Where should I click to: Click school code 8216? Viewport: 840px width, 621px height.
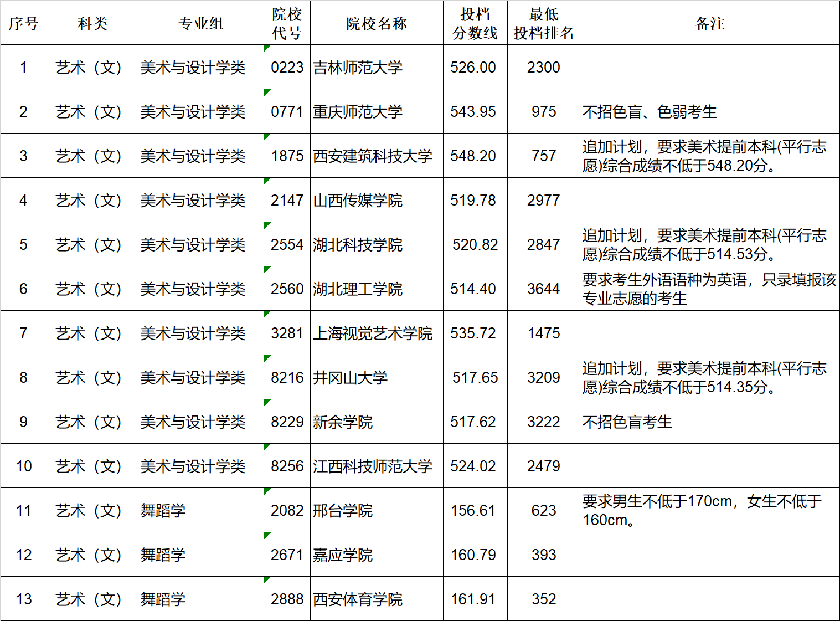click(287, 377)
